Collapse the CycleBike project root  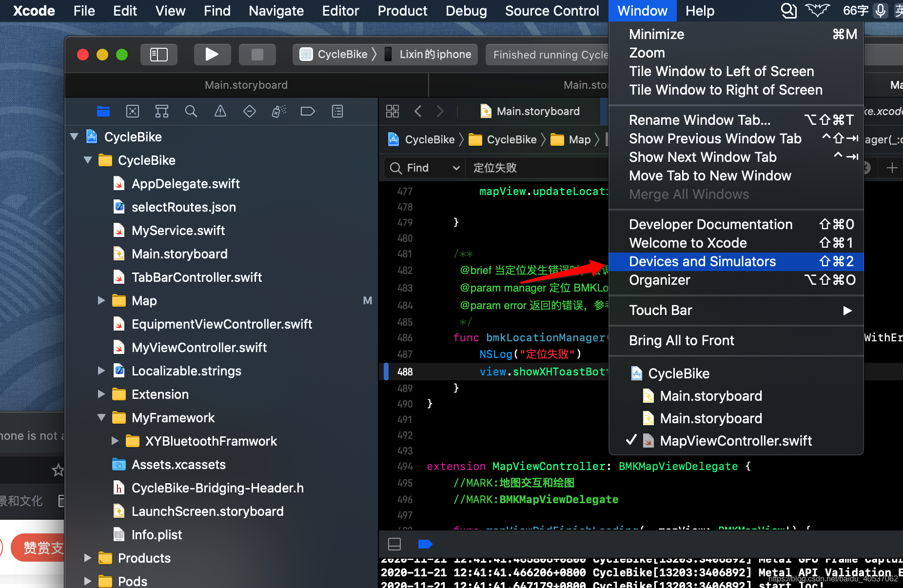coord(74,137)
